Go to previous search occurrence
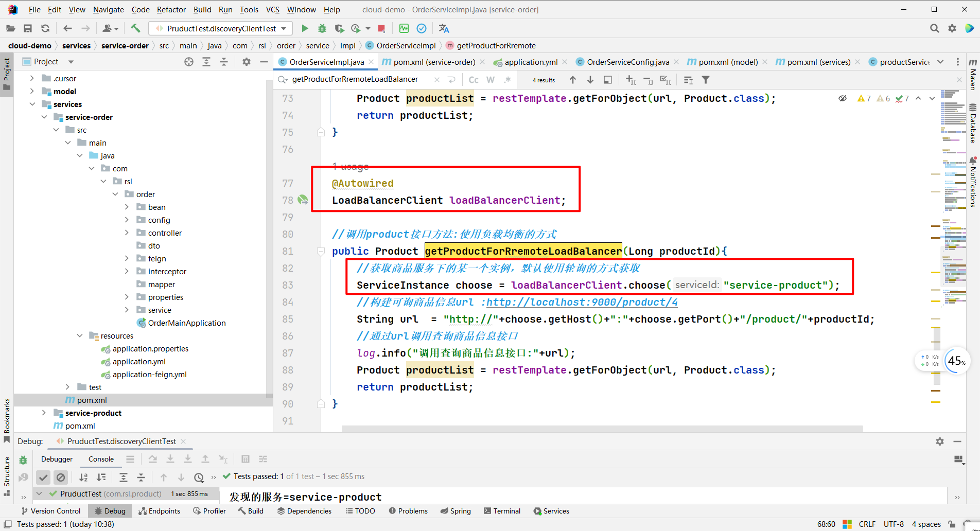Image resolution: width=980 pixels, height=531 pixels. pyautogui.click(x=573, y=80)
